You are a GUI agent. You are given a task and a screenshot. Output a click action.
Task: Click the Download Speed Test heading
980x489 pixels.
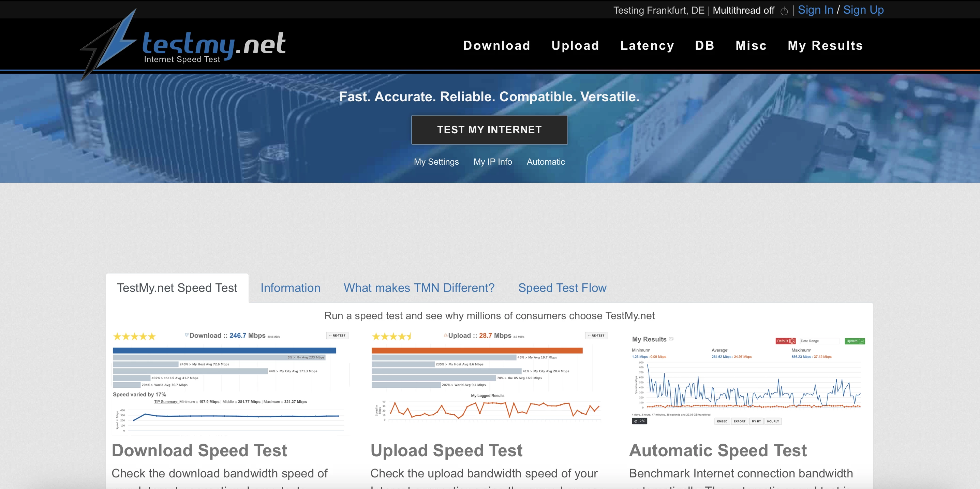(x=199, y=450)
